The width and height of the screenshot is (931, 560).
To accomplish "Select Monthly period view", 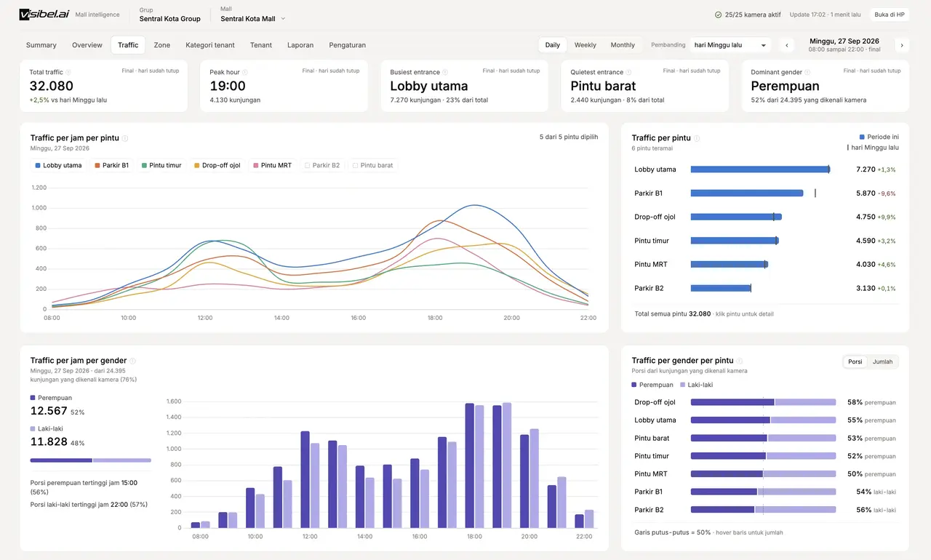I will pos(623,45).
